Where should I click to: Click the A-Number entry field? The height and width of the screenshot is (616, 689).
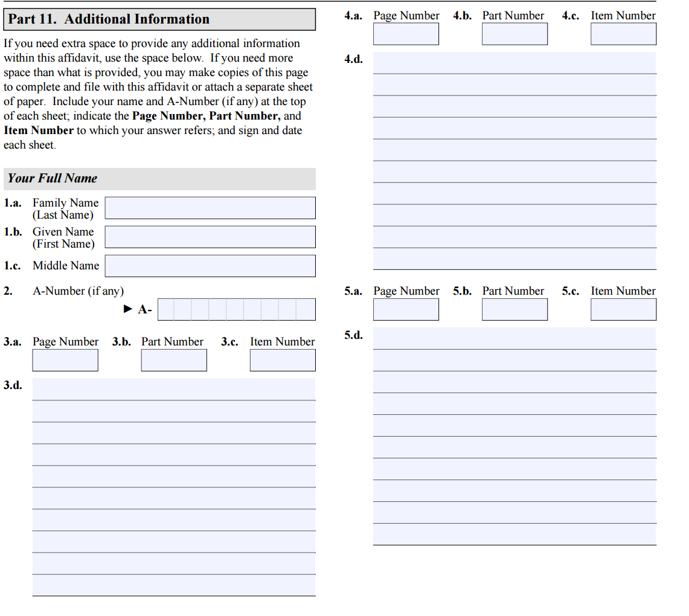(236, 309)
